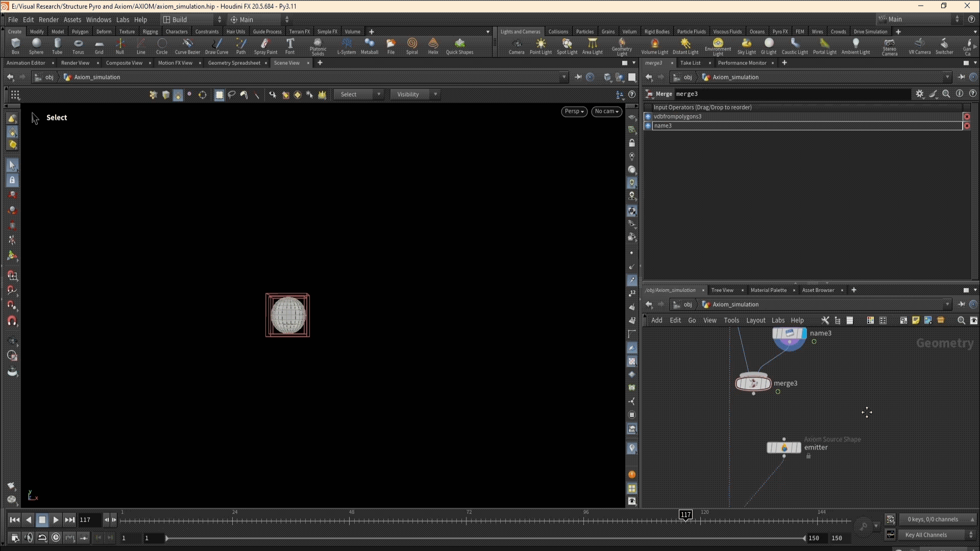Open the No cam camera dropdown
980x551 pixels.
tap(606, 111)
